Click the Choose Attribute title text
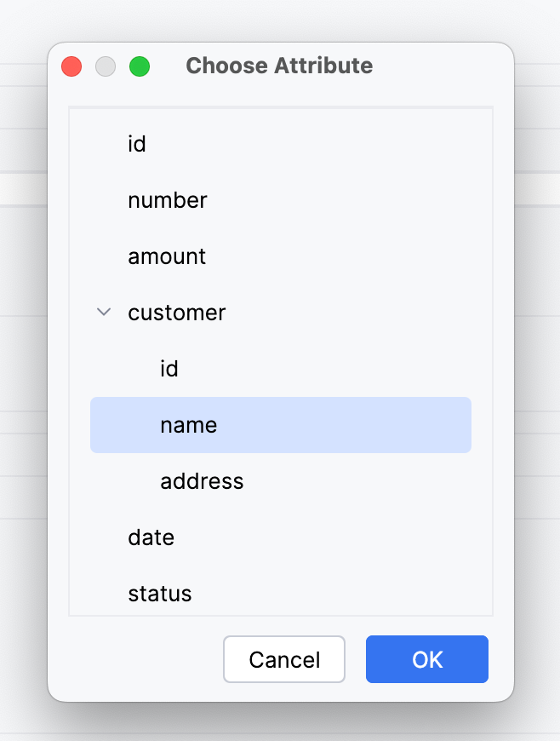 [x=279, y=66]
